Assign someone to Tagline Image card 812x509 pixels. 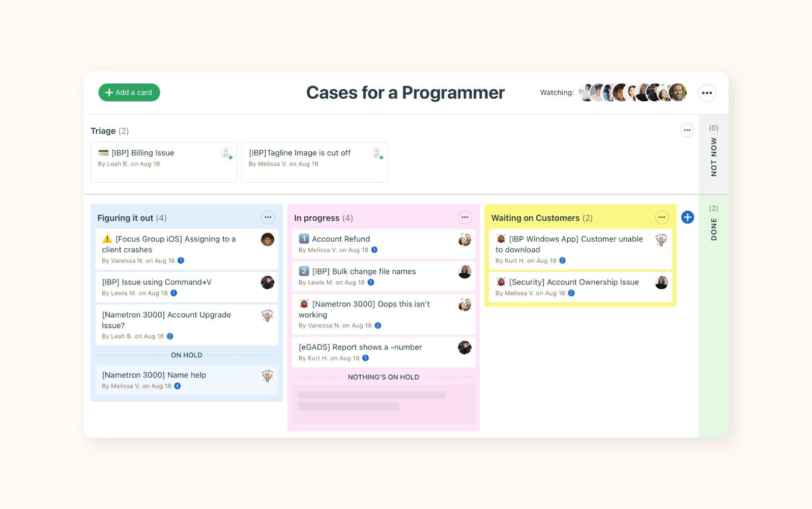pos(378,153)
